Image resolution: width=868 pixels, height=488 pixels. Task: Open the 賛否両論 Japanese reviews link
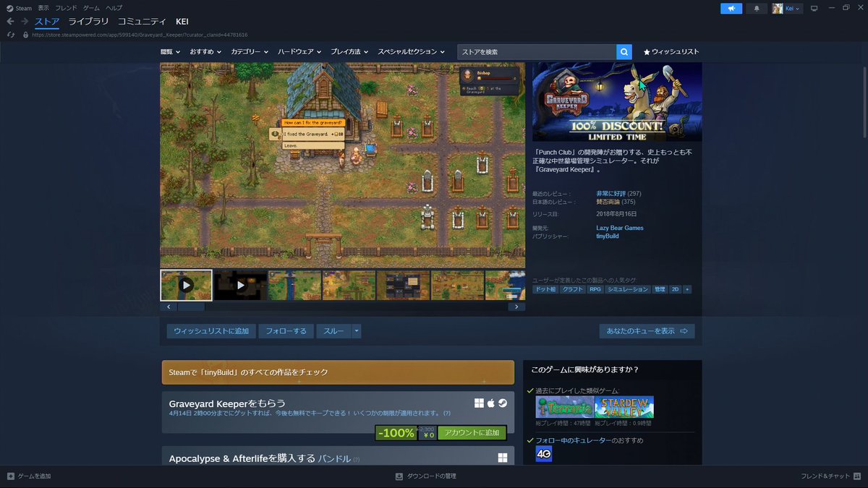point(608,202)
